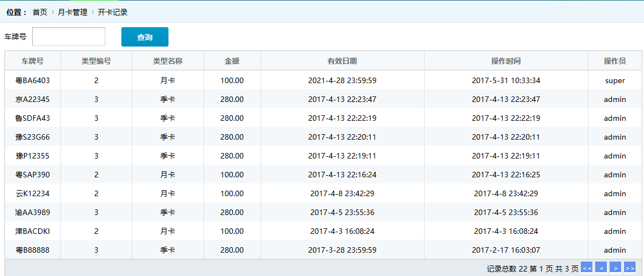Sort by the 金额 column header
644x276 pixels.
pos(232,61)
